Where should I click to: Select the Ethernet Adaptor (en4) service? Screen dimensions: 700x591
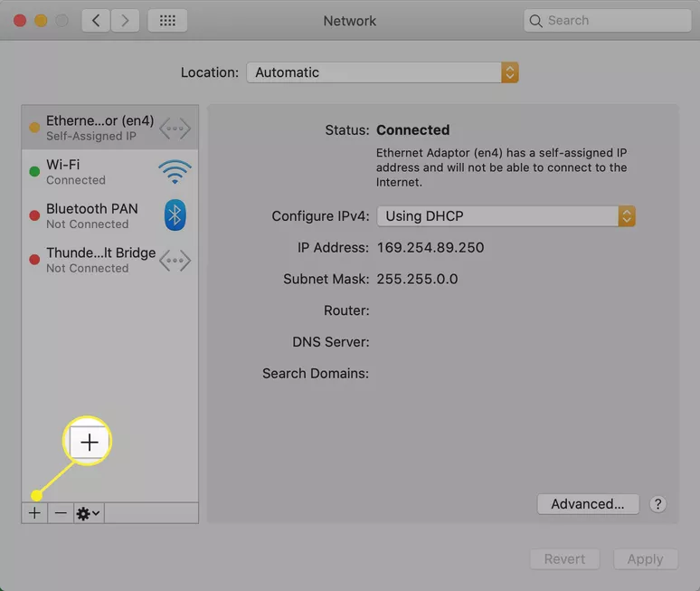point(109,128)
